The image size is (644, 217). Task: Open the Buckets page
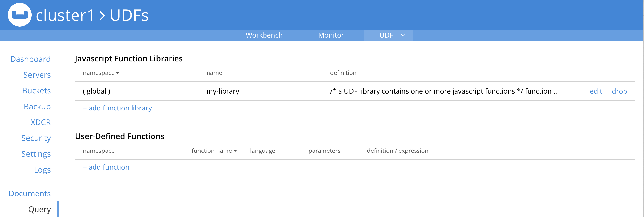point(37,91)
